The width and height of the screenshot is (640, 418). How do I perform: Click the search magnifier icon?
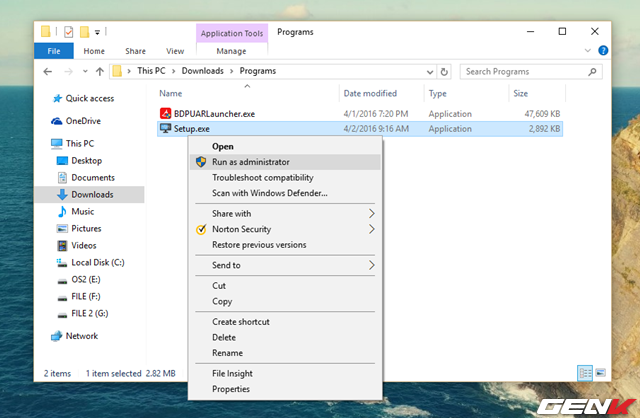[x=592, y=72]
